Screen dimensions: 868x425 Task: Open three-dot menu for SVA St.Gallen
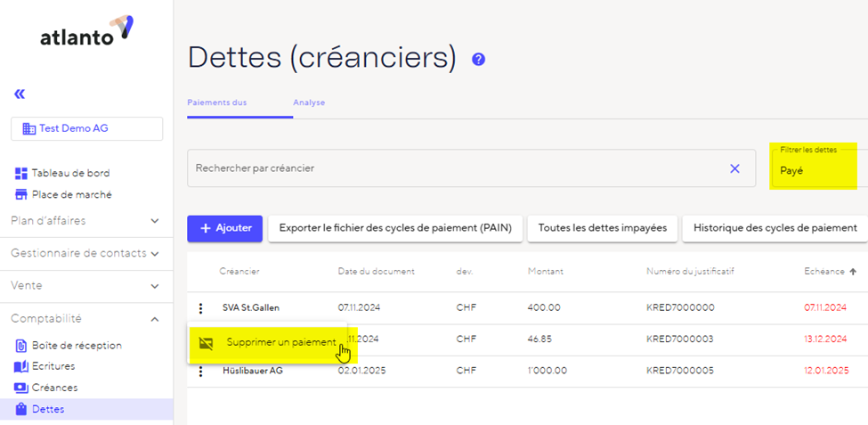[x=200, y=308]
